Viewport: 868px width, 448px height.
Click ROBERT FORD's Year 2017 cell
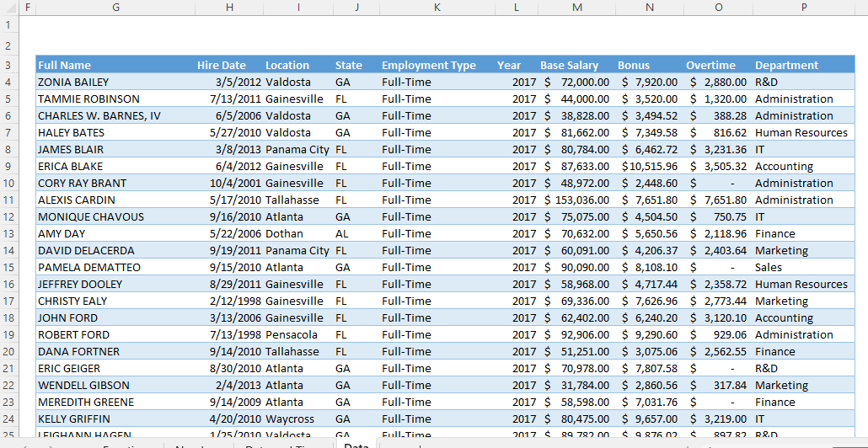pyautogui.click(x=517, y=335)
